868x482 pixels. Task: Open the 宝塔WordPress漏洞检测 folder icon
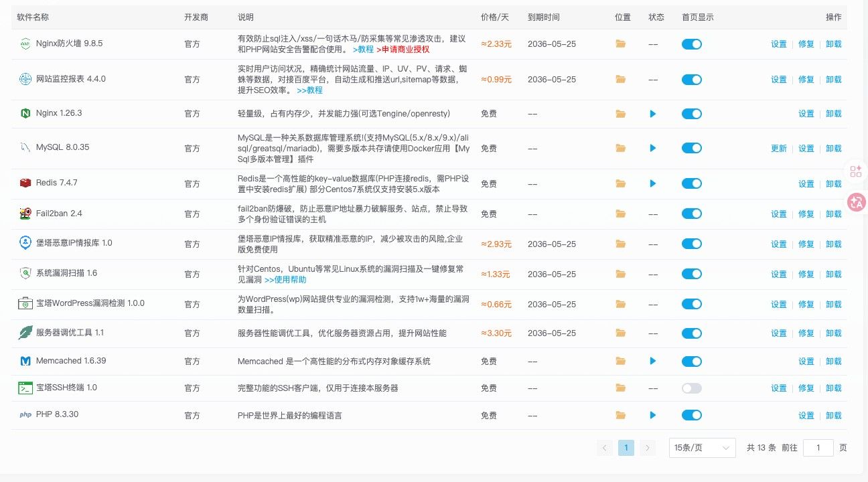click(621, 304)
